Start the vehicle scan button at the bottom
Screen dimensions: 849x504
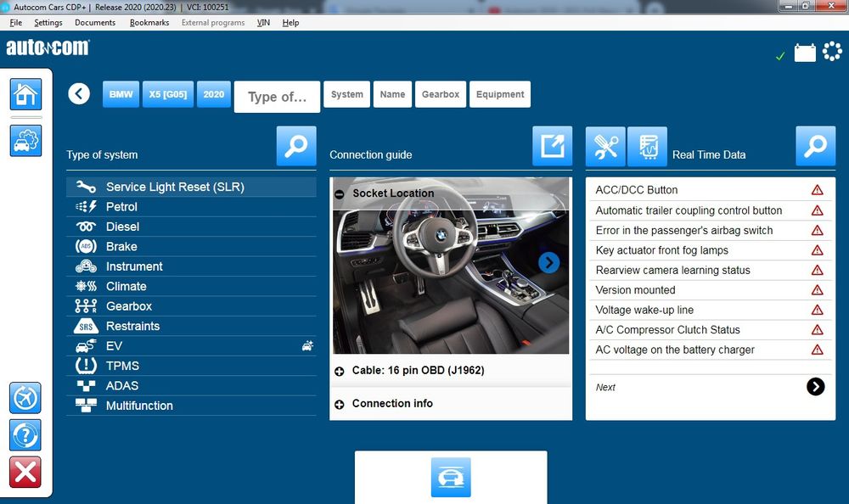[451, 478]
